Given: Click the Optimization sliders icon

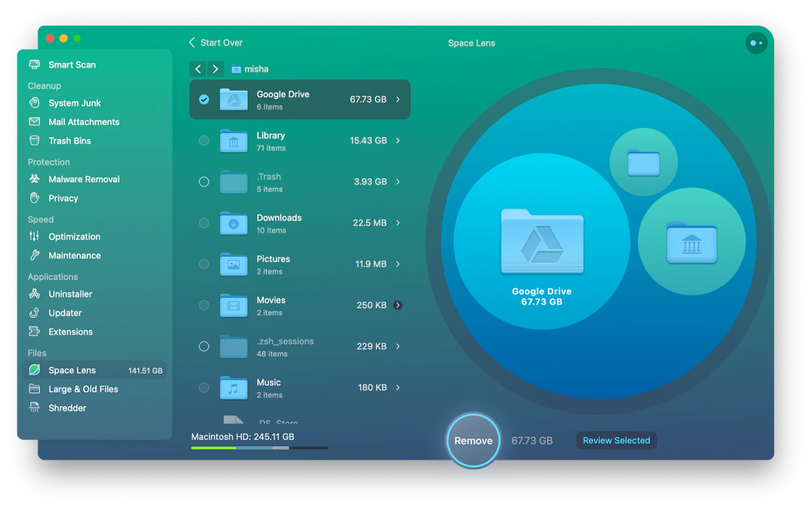Looking at the screenshot, I should (x=34, y=236).
